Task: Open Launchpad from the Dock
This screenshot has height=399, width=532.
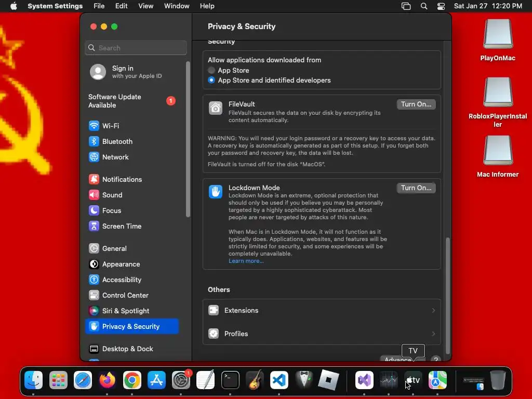Action: [x=58, y=380]
